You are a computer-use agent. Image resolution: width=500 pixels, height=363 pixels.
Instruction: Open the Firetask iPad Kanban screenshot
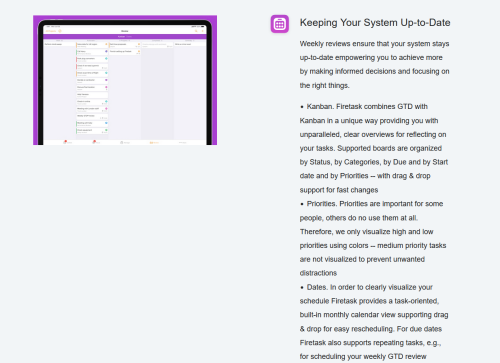125,80
